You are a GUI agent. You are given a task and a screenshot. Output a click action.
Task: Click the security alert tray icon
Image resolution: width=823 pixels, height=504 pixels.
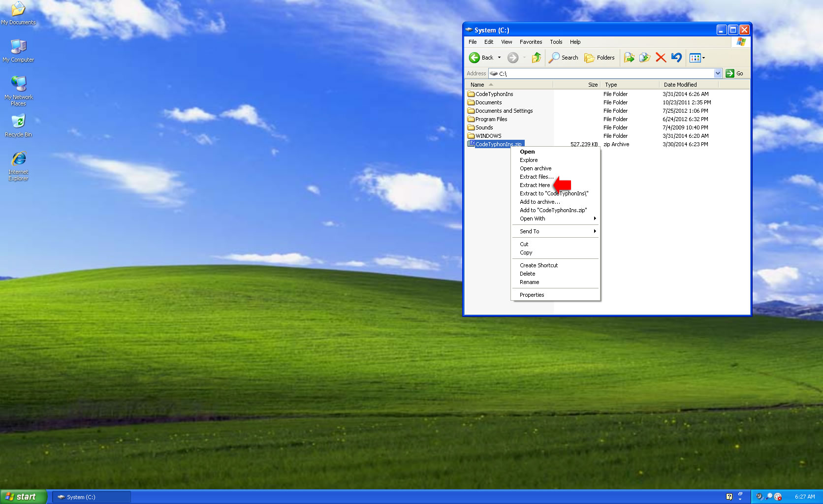tap(778, 497)
